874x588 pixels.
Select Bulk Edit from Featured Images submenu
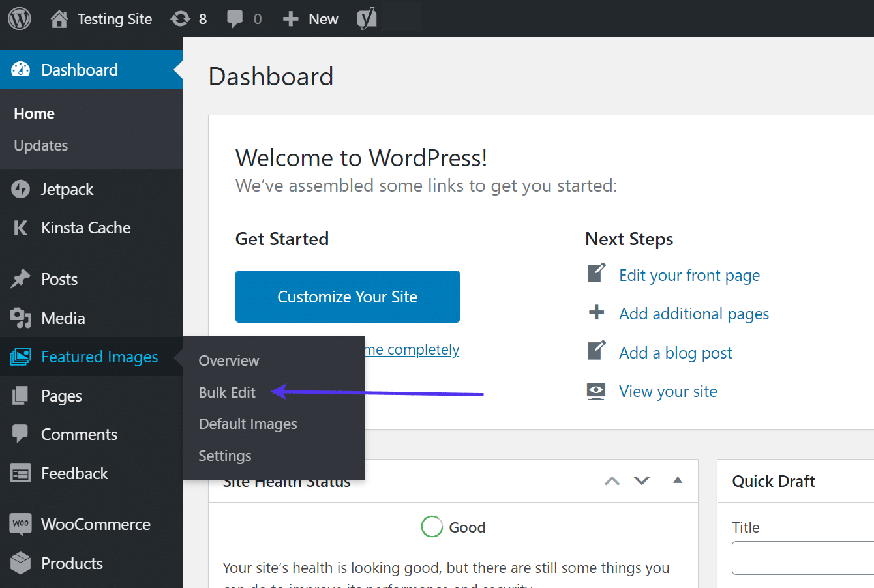227,392
